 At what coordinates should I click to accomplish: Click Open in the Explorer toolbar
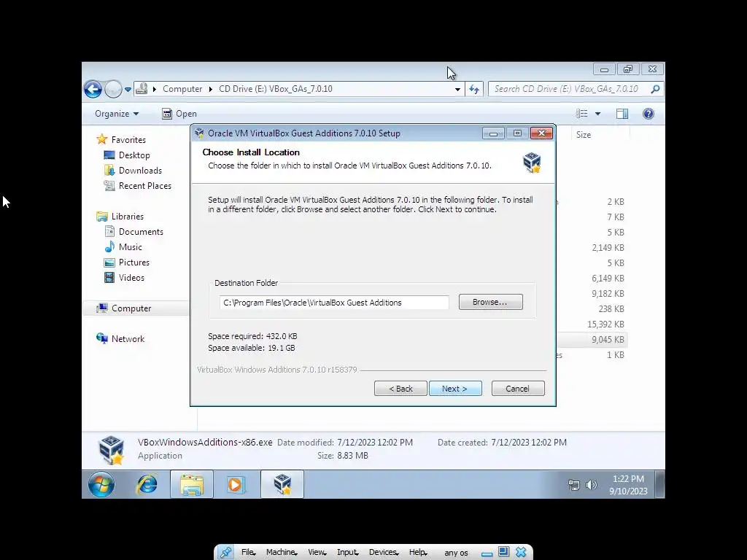coord(179,114)
